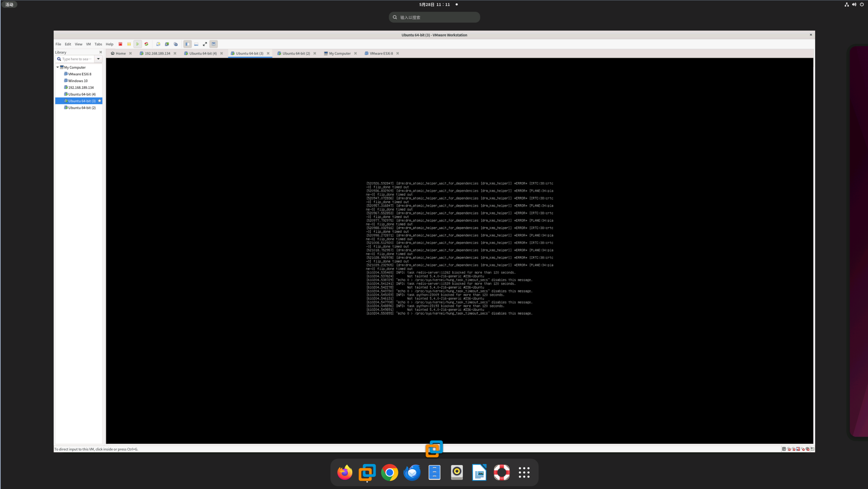
Task: Click the Revert to snapshot icon
Action: coord(167,44)
